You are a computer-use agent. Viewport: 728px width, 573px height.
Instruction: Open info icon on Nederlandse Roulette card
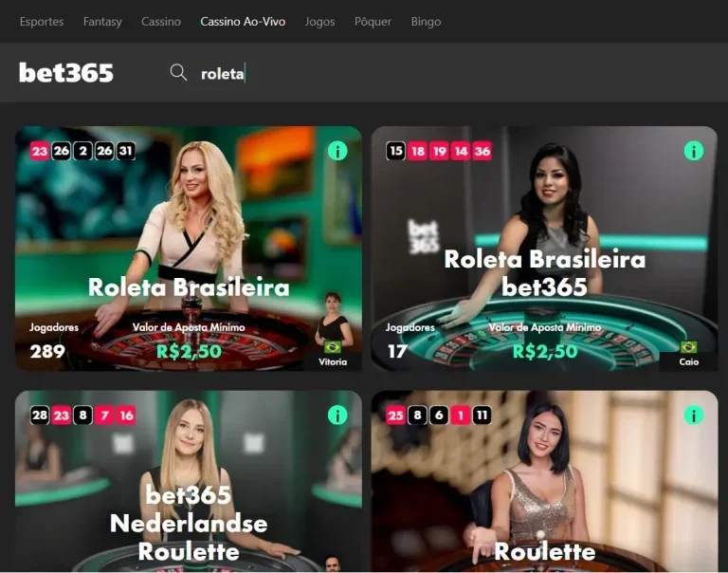tap(337, 415)
